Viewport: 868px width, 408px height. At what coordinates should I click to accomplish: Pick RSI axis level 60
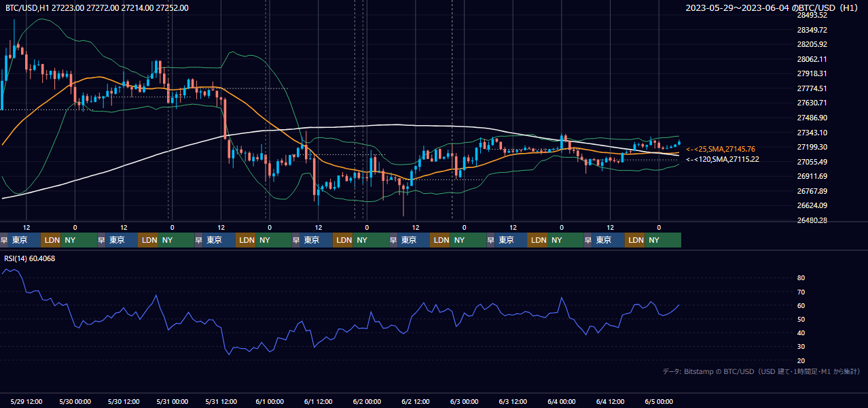coord(801,305)
